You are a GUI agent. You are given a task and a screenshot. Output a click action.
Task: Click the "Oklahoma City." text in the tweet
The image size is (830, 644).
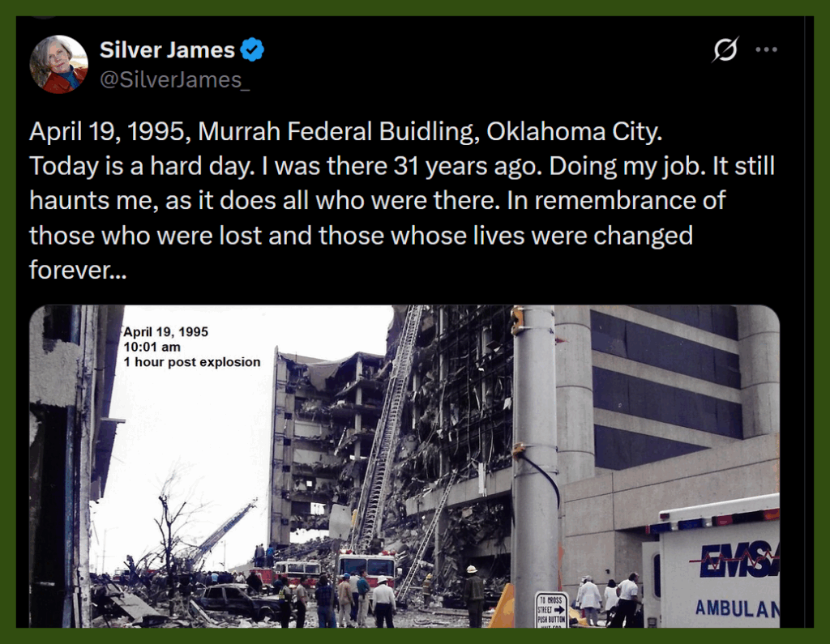575,131
